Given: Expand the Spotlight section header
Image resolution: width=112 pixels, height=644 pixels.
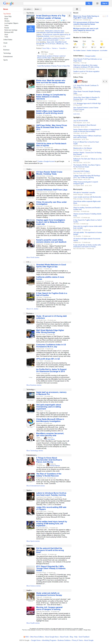Looking at the screenshot, I should [77, 117].
